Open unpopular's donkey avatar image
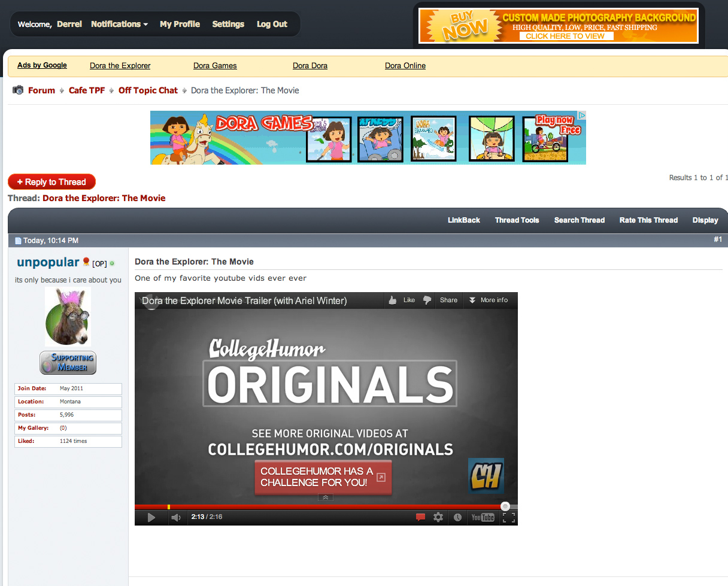728x586 pixels. 68,317
